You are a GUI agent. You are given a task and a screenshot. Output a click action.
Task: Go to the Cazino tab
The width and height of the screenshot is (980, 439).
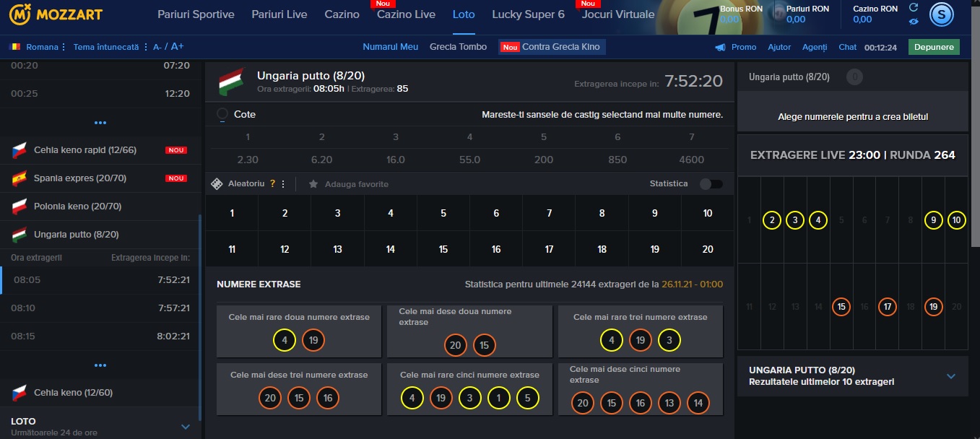click(342, 14)
